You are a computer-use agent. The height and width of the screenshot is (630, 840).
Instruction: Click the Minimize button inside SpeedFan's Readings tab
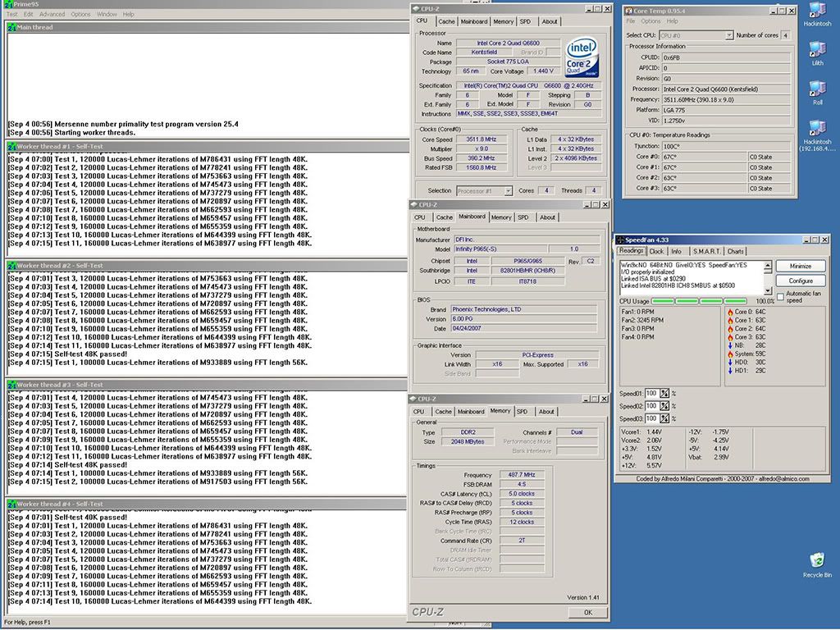coord(801,267)
